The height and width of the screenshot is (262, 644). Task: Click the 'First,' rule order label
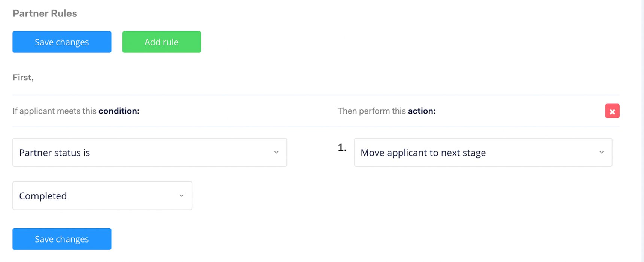pyautogui.click(x=23, y=77)
